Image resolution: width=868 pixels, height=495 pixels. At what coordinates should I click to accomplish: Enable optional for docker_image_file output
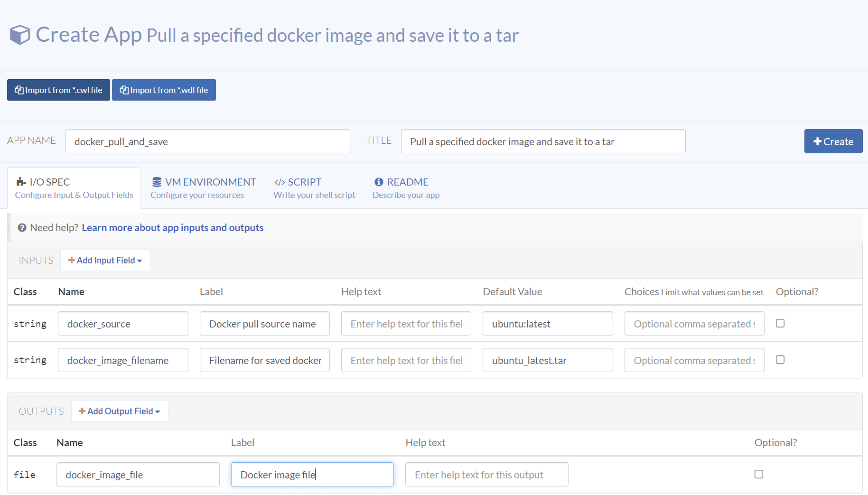tap(758, 474)
